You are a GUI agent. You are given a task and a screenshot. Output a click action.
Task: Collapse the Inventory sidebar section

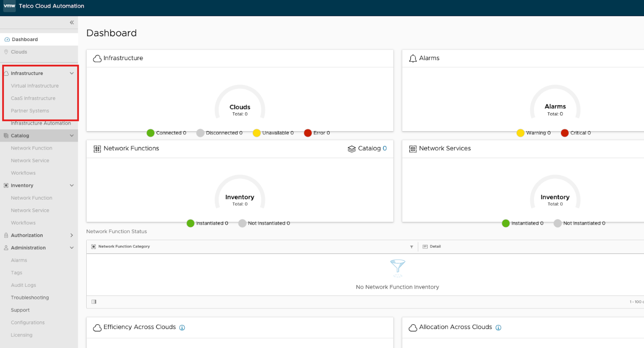72,186
